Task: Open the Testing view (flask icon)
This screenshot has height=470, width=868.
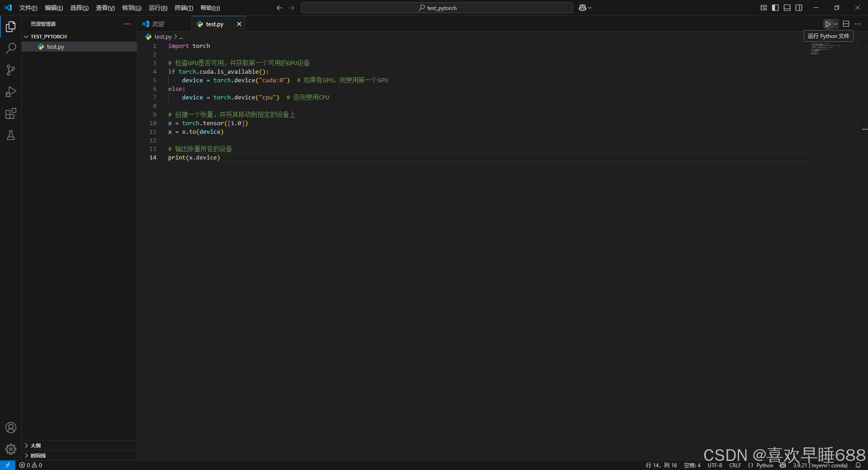Action: pyautogui.click(x=11, y=135)
